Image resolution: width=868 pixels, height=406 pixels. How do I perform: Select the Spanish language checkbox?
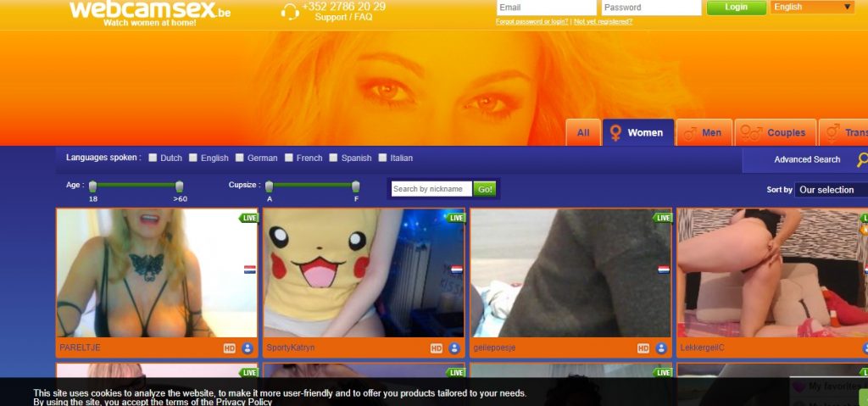click(333, 158)
